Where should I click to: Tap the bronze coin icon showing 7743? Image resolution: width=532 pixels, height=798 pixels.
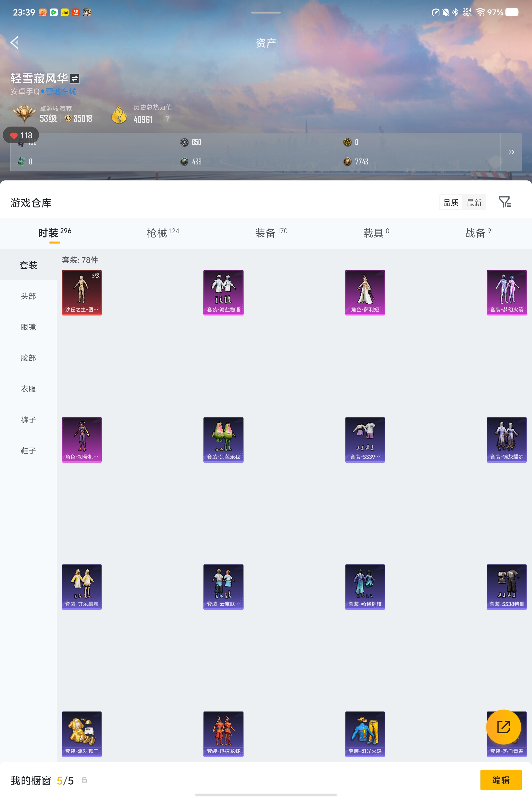347,162
